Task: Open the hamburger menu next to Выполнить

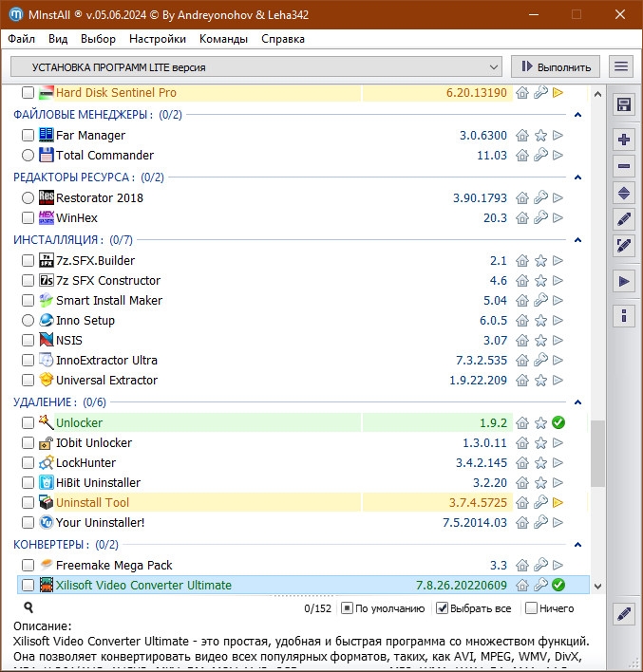Action: tap(621, 66)
